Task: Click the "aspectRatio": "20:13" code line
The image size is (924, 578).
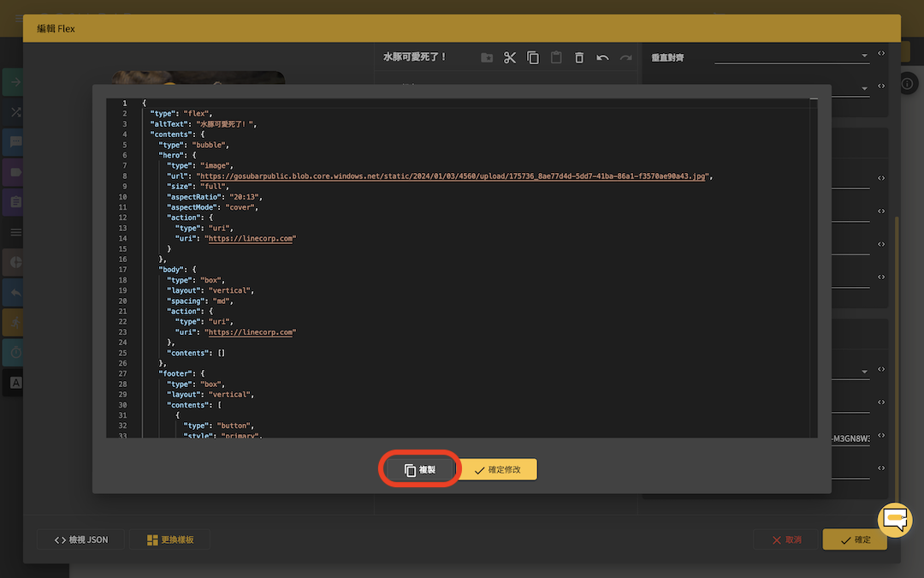Action: (215, 197)
